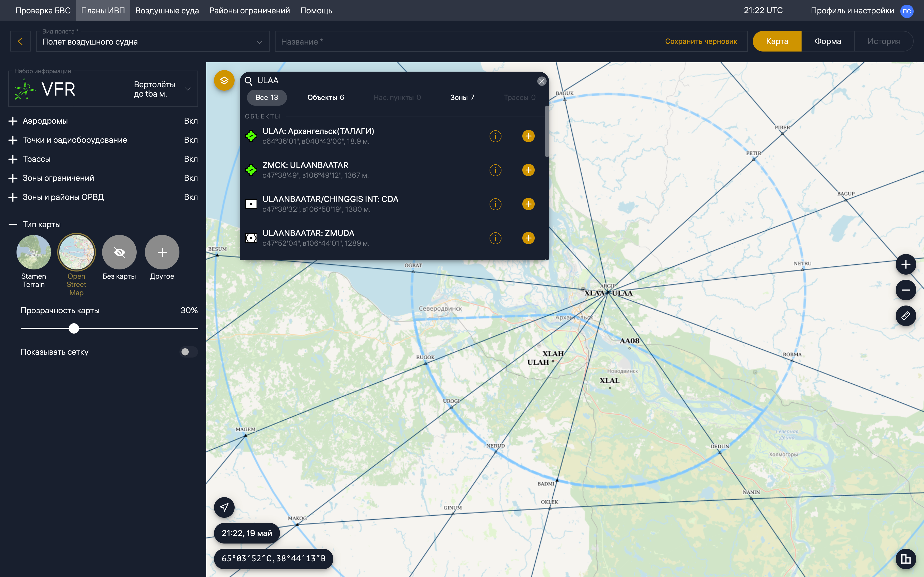Go back with left arrow button
The width and height of the screenshot is (924, 577).
(x=21, y=41)
